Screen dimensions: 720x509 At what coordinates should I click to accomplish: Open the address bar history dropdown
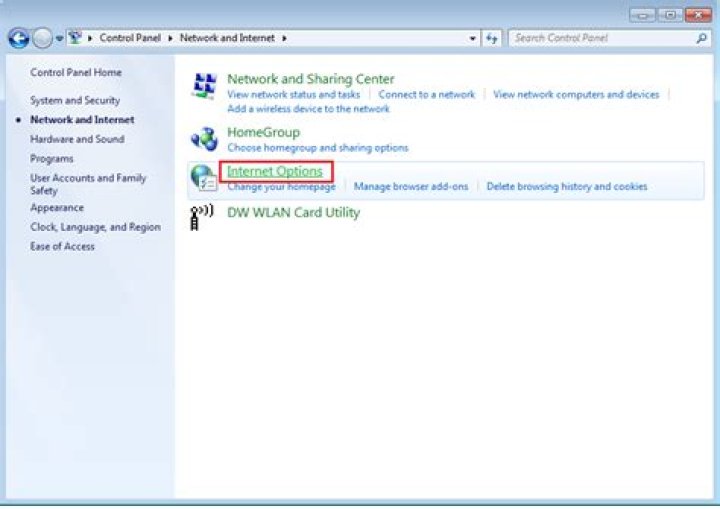[x=472, y=39]
